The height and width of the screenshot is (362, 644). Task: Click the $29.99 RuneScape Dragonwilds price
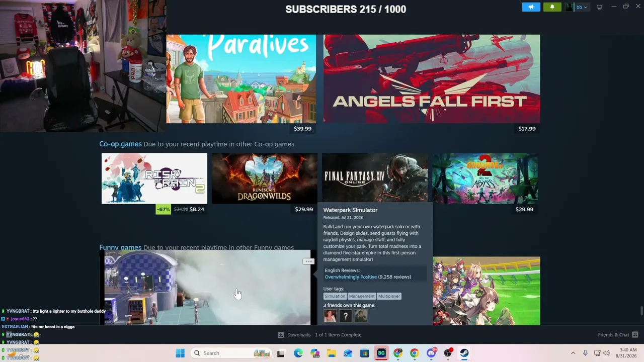coord(304,209)
